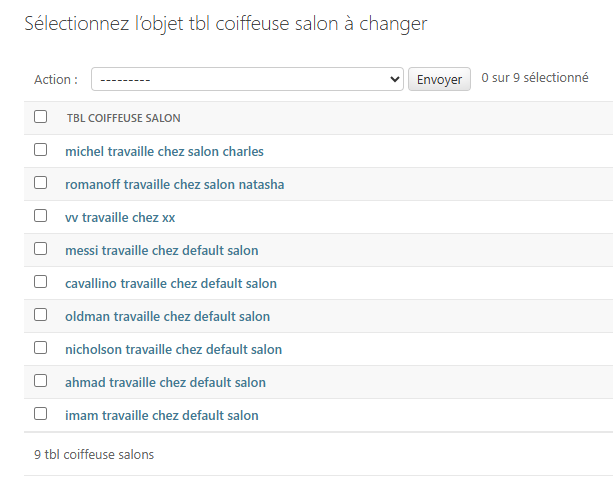The height and width of the screenshot is (482, 613).
Task: Toggle the select-all checkbox in header
Action: coord(41,117)
